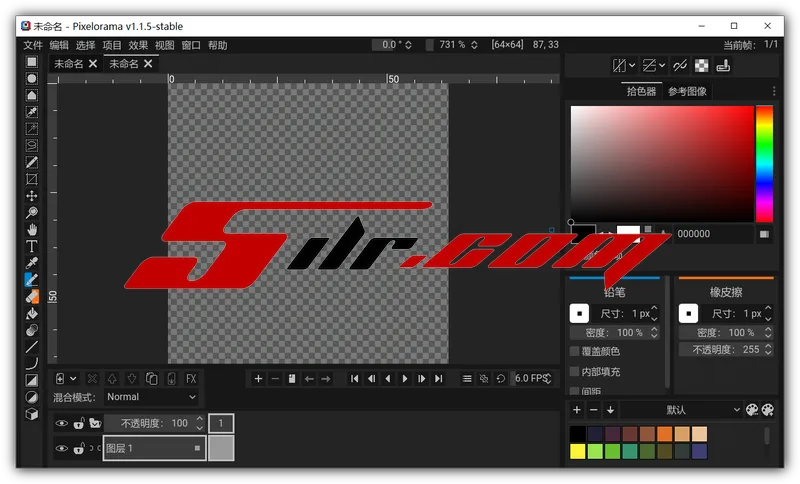Viewport: 800px width, 484px height.
Task: Open the 文件 menu
Action: click(33, 45)
